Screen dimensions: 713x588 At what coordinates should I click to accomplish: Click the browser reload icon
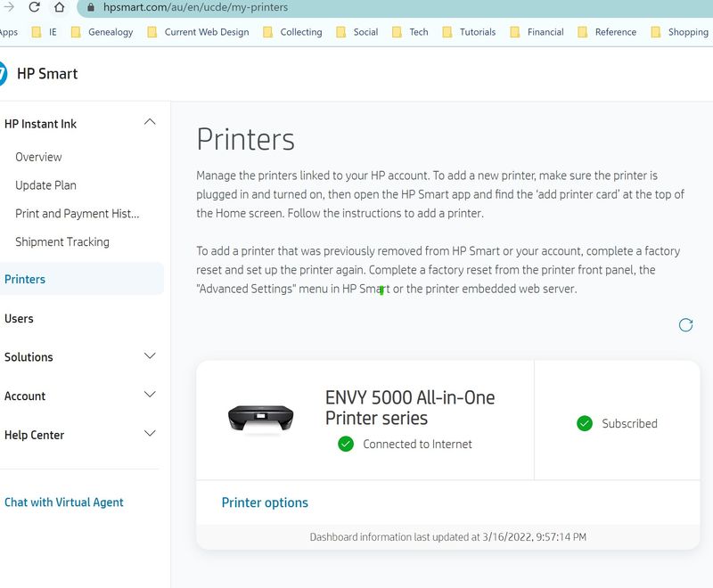pyautogui.click(x=34, y=7)
